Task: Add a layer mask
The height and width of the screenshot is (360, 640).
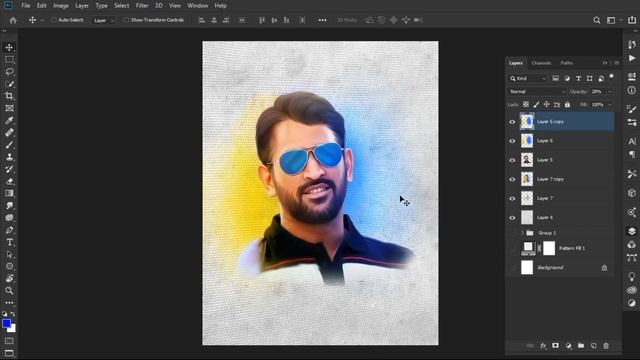Action: click(x=555, y=346)
